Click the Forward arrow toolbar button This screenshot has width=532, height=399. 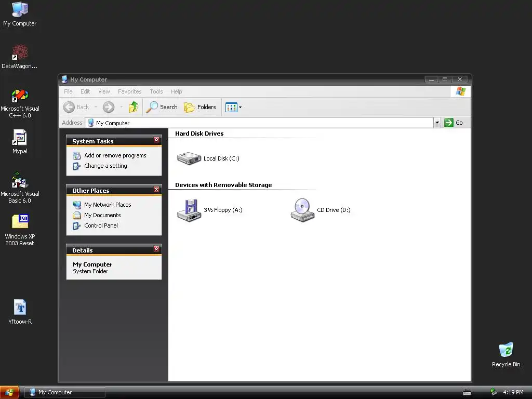pos(109,107)
